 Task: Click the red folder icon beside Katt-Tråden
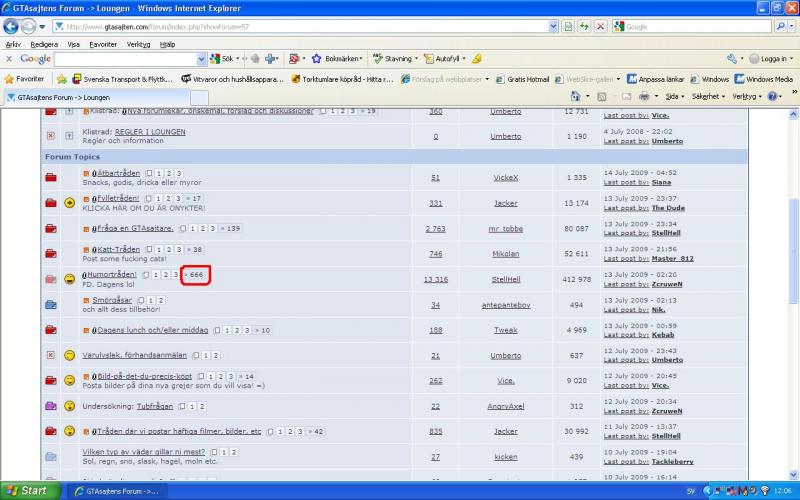coord(51,254)
